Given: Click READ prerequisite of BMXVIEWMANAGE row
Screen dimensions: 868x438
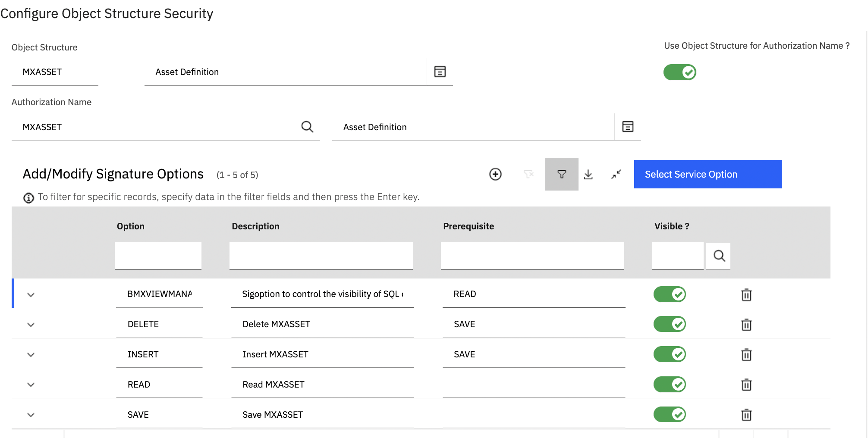Looking at the screenshot, I should tap(534, 294).
